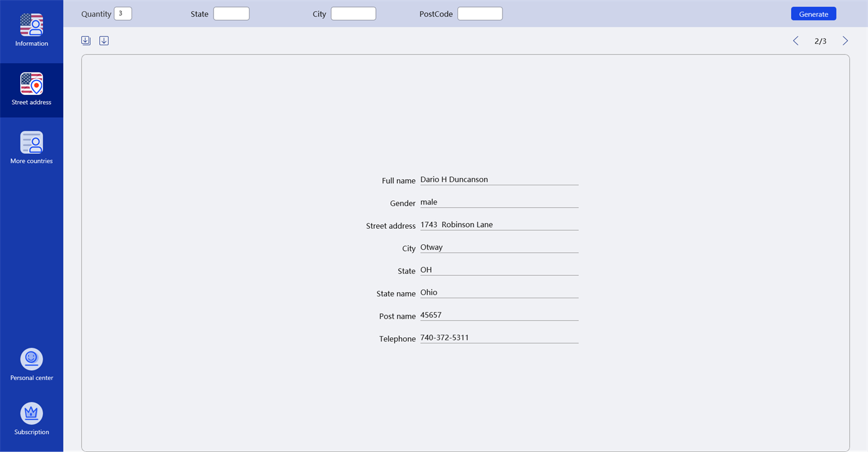
Task: Click the Generate button
Action: (x=813, y=14)
